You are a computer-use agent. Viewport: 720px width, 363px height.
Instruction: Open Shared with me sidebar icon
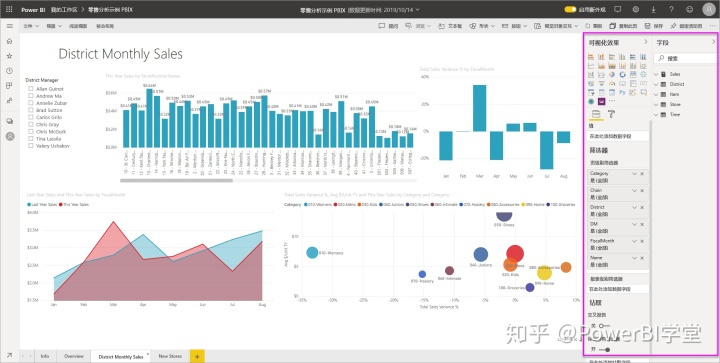click(9, 101)
